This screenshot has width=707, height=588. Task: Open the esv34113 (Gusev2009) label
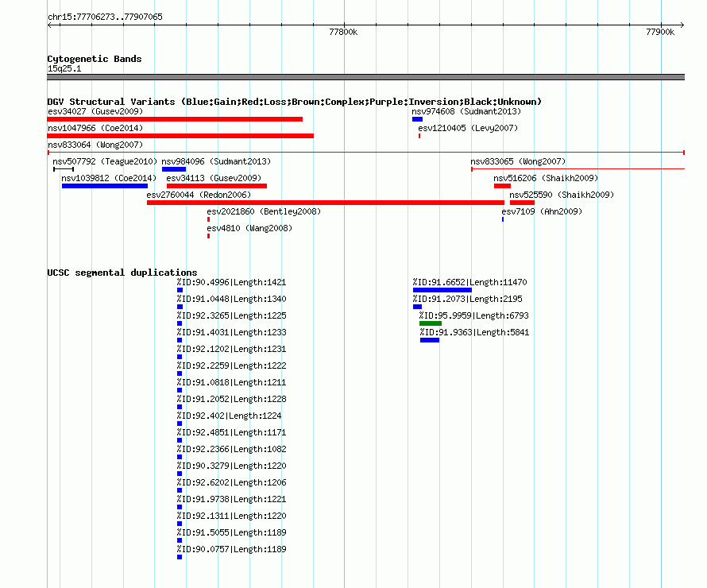click(214, 178)
